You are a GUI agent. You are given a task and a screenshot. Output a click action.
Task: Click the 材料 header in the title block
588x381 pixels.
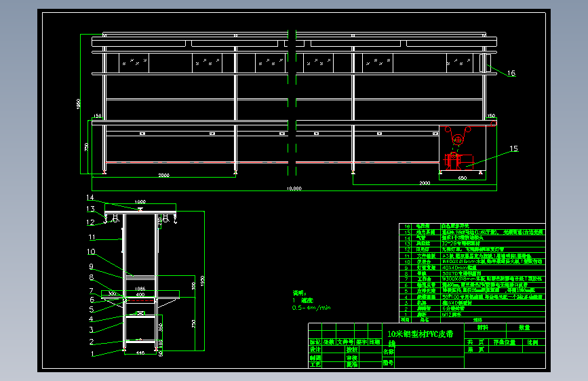coord(483,327)
